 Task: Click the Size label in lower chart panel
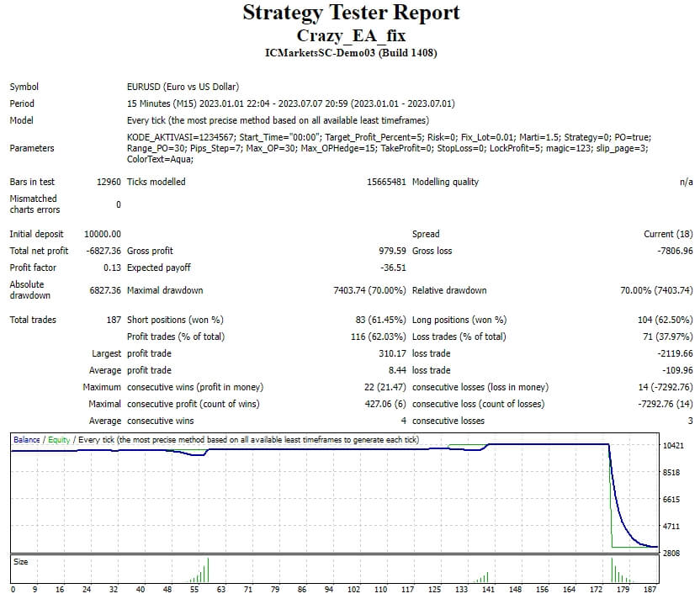(x=19, y=559)
